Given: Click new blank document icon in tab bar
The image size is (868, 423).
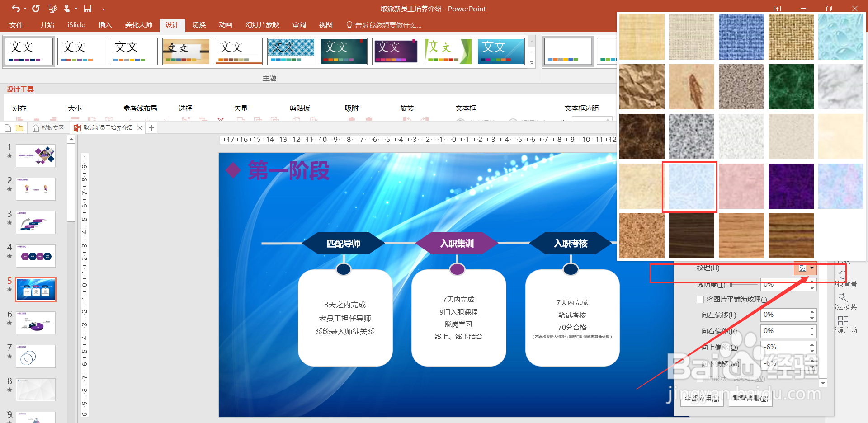Looking at the screenshot, I should 8,128.
